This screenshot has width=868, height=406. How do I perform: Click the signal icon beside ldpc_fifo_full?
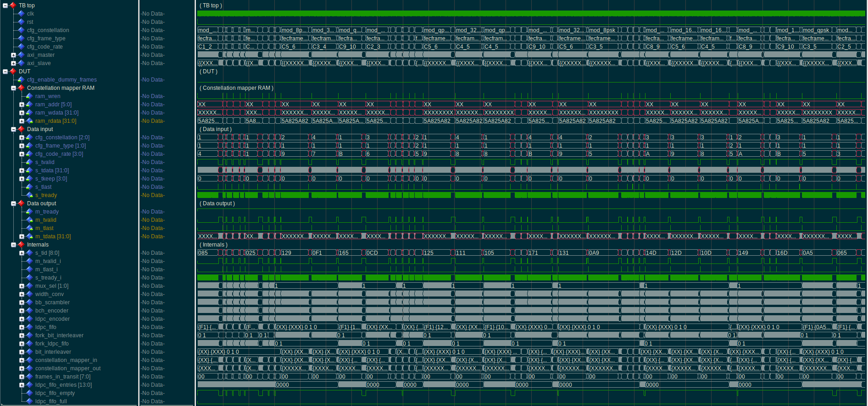[x=29, y=401]
